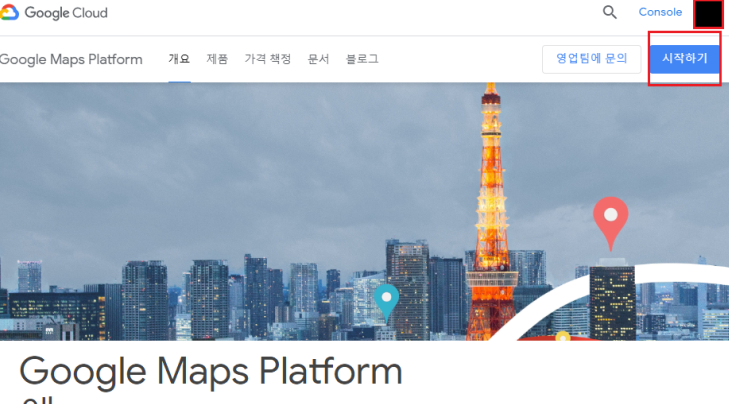Click the Tokyo Tower in hero banner
This screenshot has width=729, height=404.
coord(491,212)
